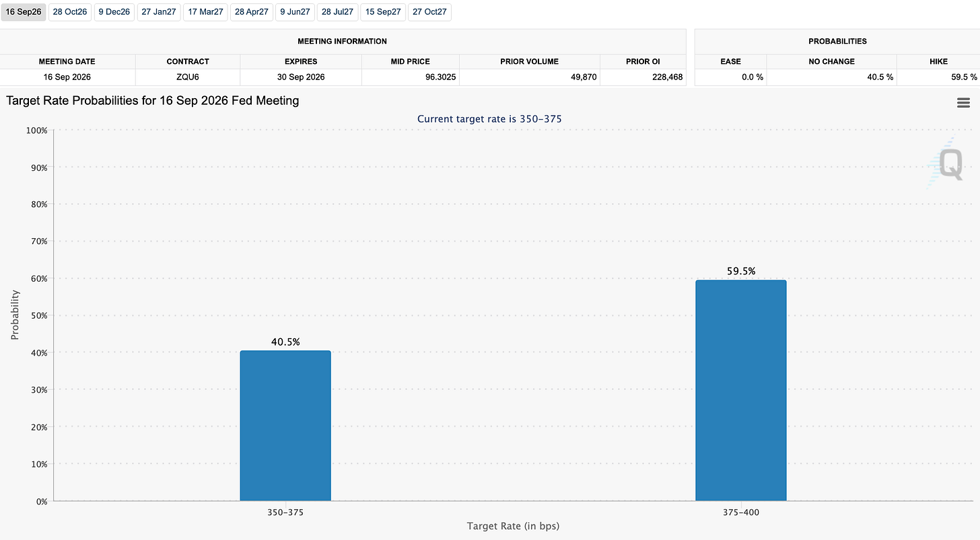Click the 375-400 probability bar
Image resolution: width=980 pixels, height=540 pixels.
[741, 391]
